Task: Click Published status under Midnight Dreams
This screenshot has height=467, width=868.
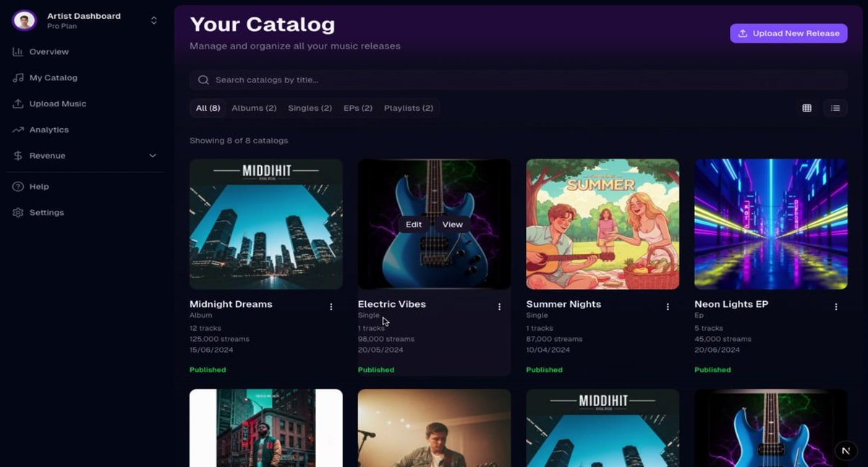Action: click(208, 370)
